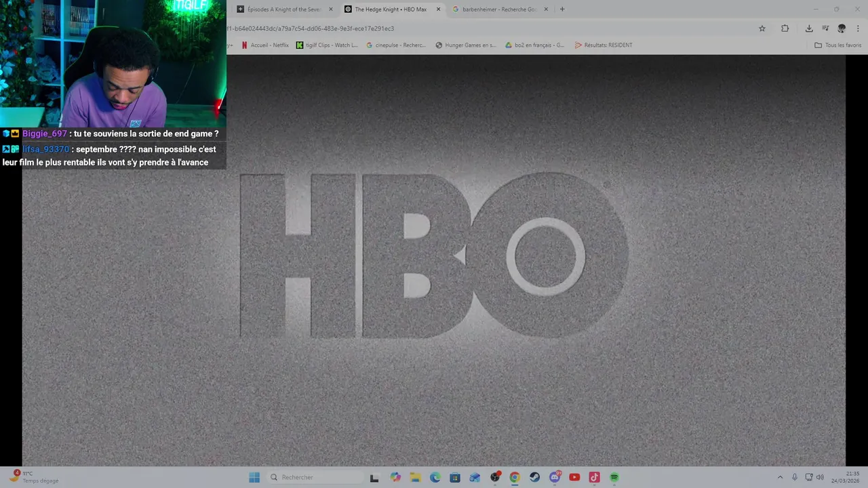Open the Windows Start menu
This screenshot has height=488, width=868.
tap(254, 477)
